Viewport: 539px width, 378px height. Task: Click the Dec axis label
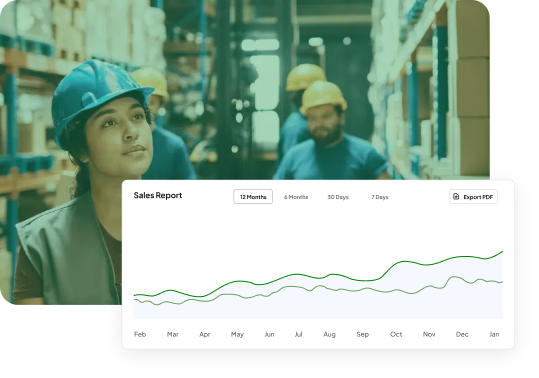tap(462, 334)
